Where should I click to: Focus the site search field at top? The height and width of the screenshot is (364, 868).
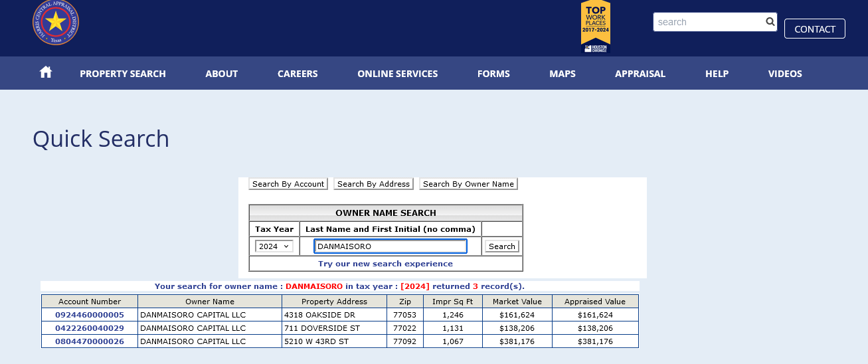(x=709, y=22)
